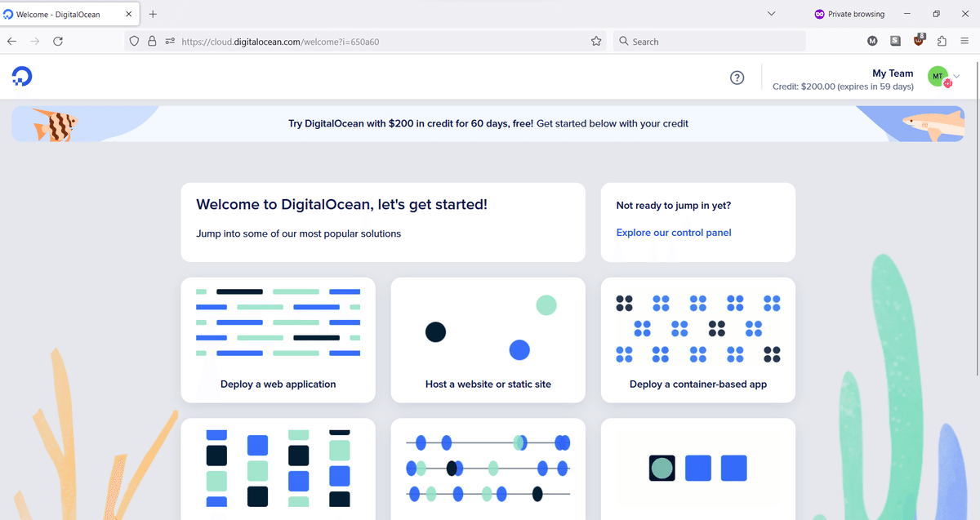Open Deploy a web application card

(278, 340)
